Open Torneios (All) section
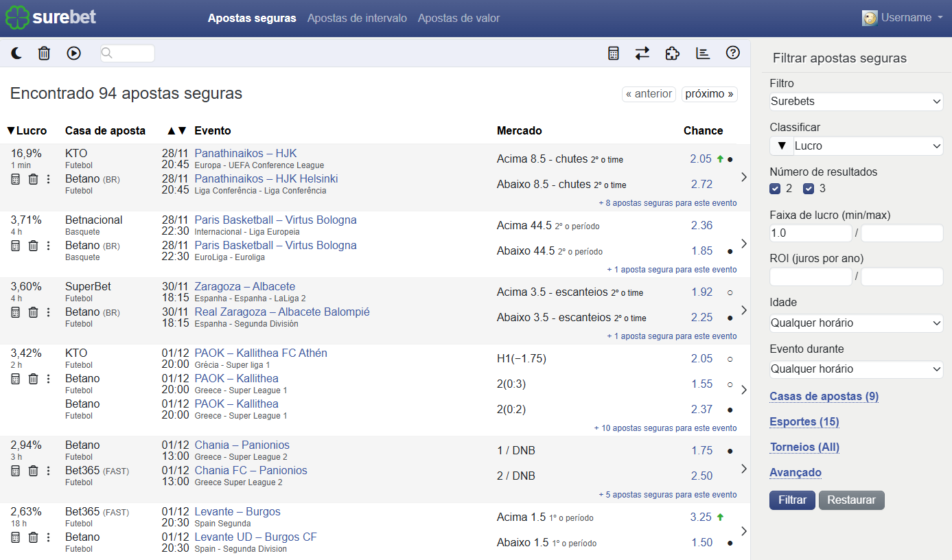This screenshot has width=952, height=560. pos(804,447)
